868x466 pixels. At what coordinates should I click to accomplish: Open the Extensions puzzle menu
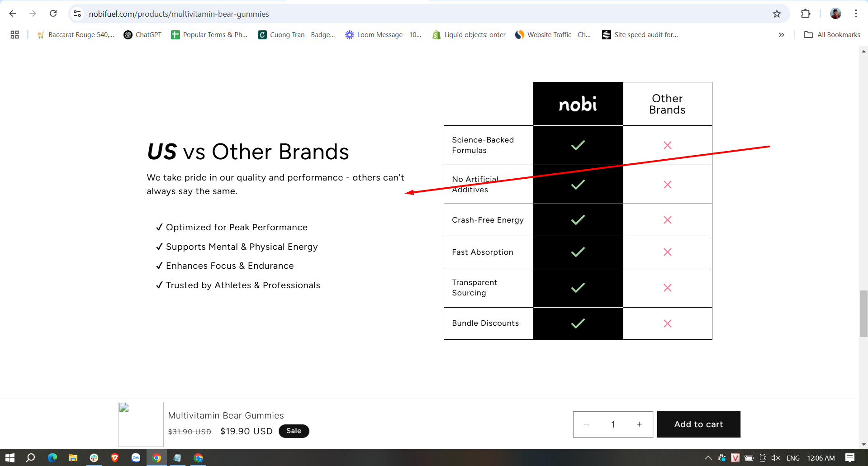point(806,14)
